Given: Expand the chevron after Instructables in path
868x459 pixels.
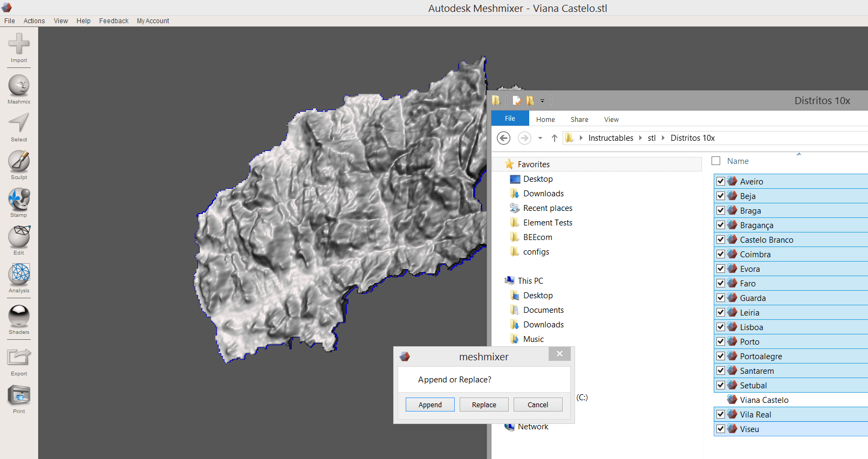Looking at the screenshot, I should pyautogui.click(x=640, y=138).
